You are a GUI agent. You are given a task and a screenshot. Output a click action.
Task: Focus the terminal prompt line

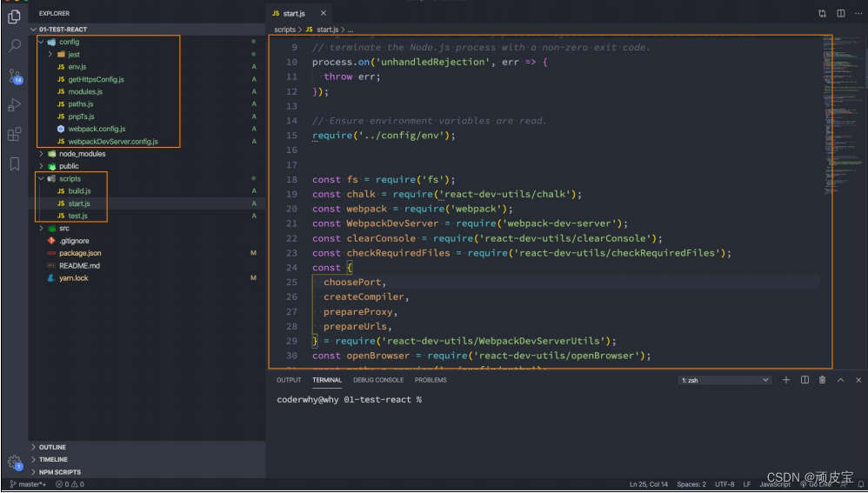[x=350, y=399]
